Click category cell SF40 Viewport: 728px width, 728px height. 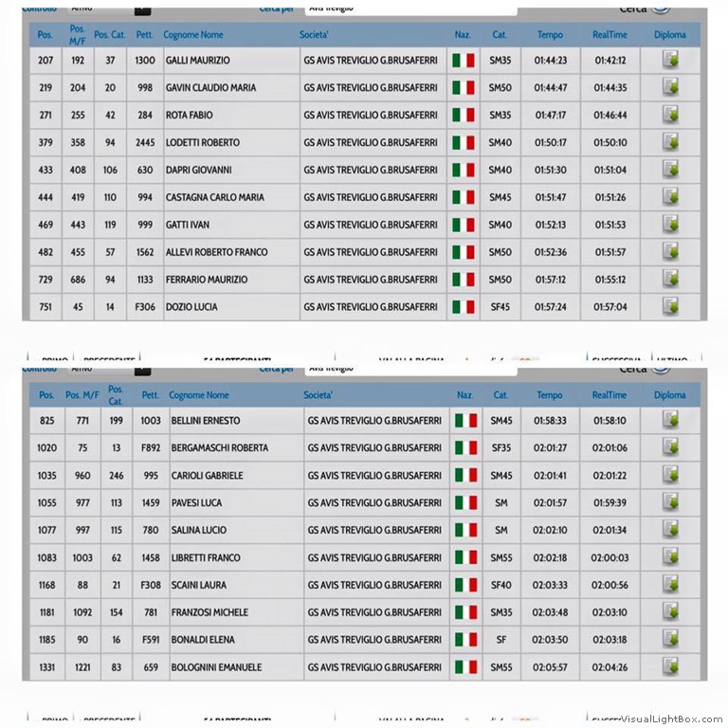[x=500, y=585]
